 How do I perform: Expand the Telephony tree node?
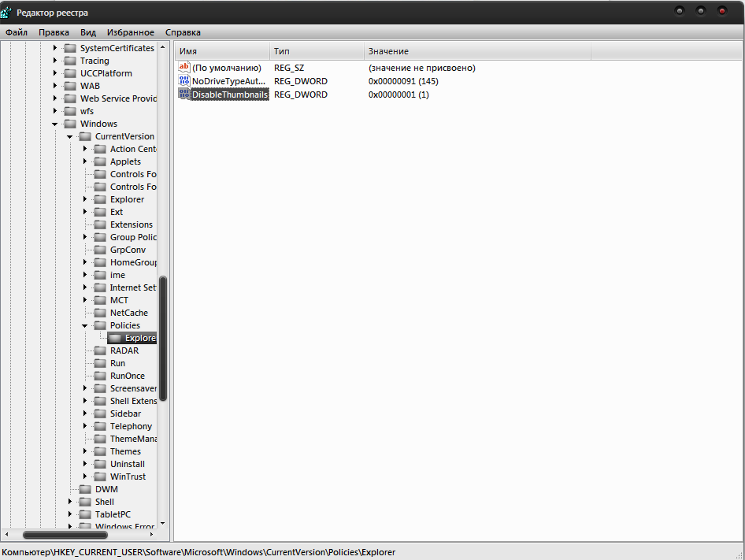[x=85, y=426]
